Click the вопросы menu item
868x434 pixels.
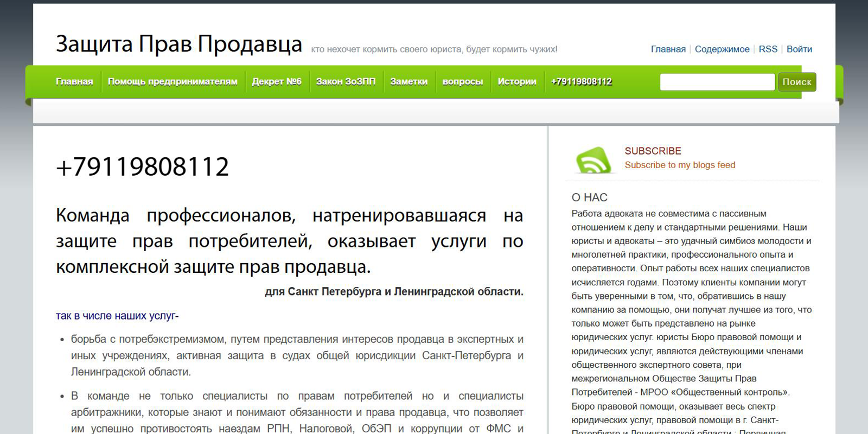click(x=462, y=82)
